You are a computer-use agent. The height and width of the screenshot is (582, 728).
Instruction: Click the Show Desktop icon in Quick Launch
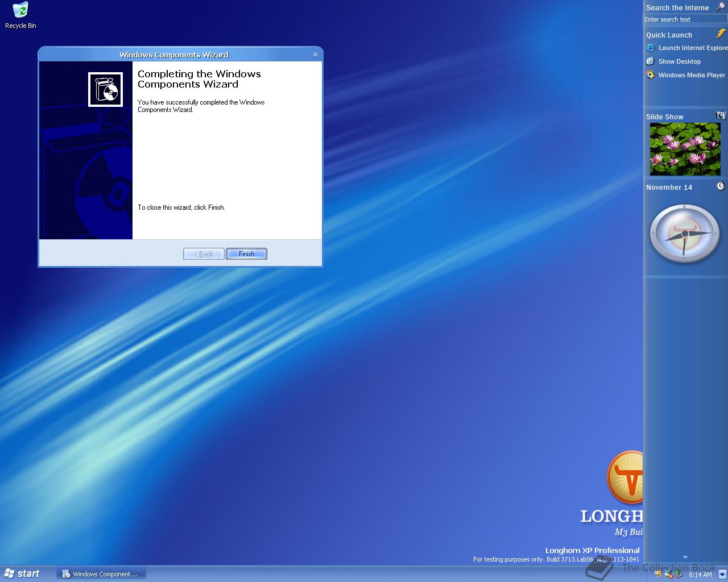(x=651, y=61)
